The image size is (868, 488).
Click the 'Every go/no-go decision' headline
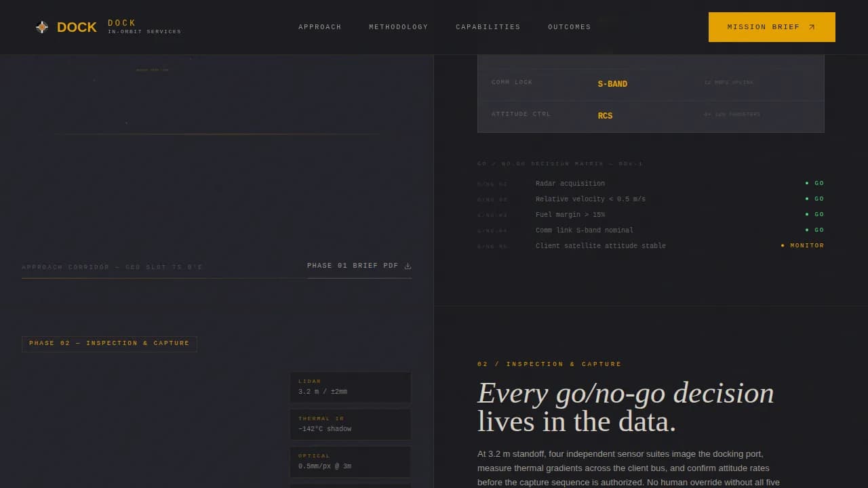[625, 393]
